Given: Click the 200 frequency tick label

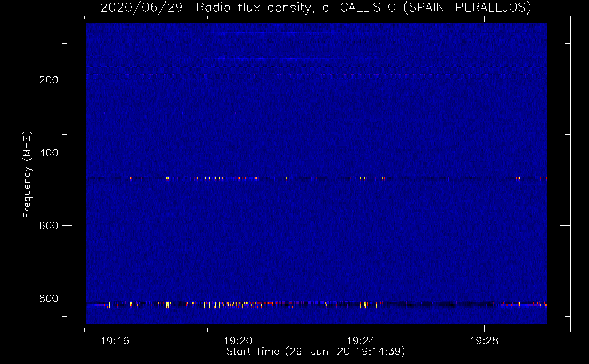Looking at the screenshot, I should pyautogui.click(x=49, y=80).
